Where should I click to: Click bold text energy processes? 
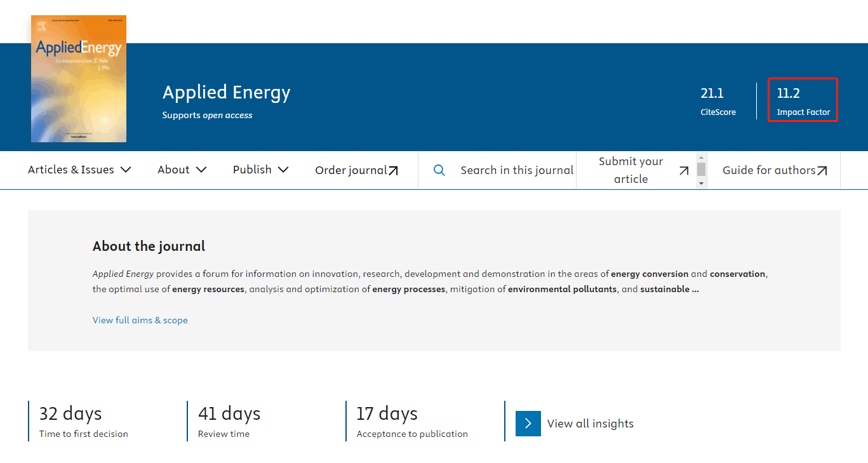(x=409, y=290)
